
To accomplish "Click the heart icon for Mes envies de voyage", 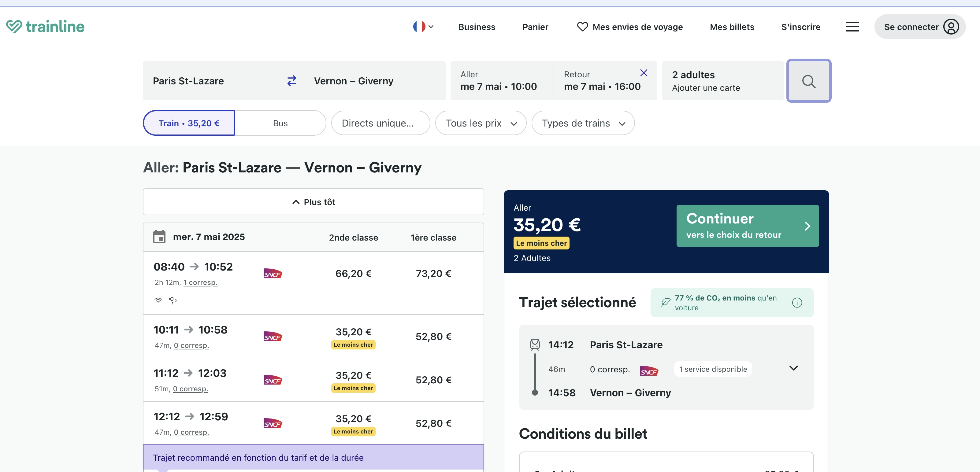I will tap(582, 27).
